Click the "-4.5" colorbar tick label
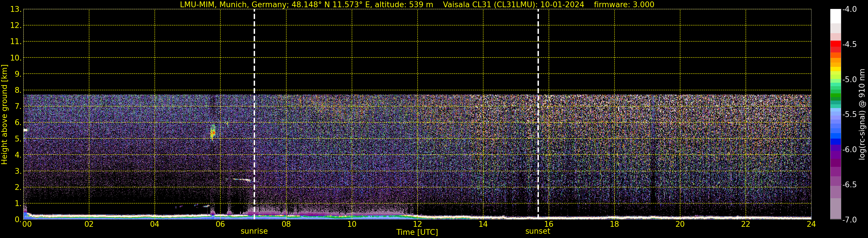Screen dimensions: 868x238 [850, 44]
